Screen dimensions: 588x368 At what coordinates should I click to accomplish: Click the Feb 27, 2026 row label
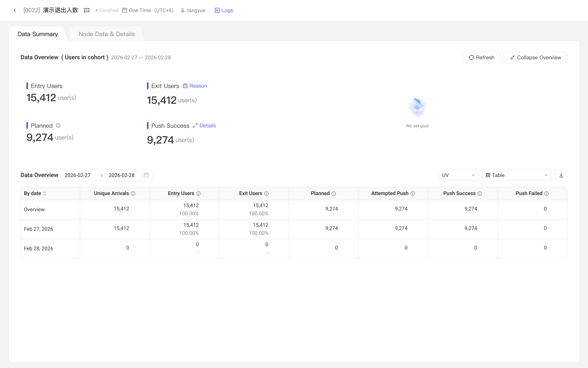pos(38,229)
